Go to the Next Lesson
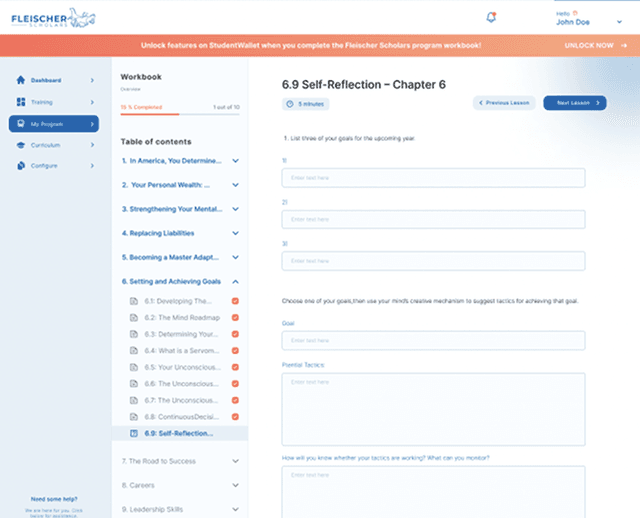The image size is (640, 518). click(573, 103)
